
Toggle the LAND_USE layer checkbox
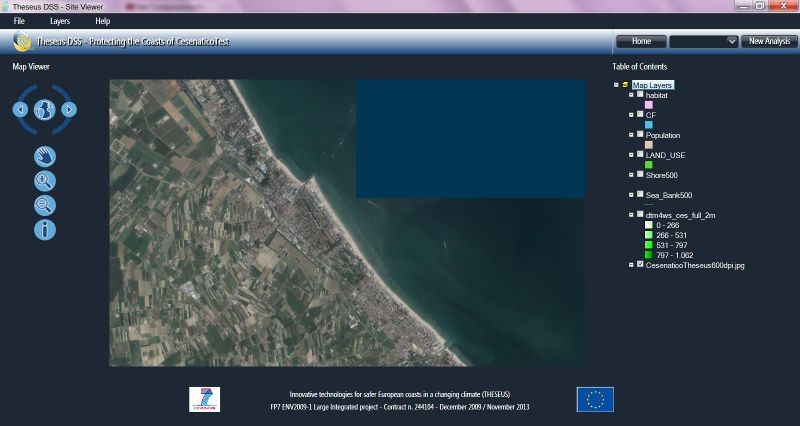pos(640,155)
